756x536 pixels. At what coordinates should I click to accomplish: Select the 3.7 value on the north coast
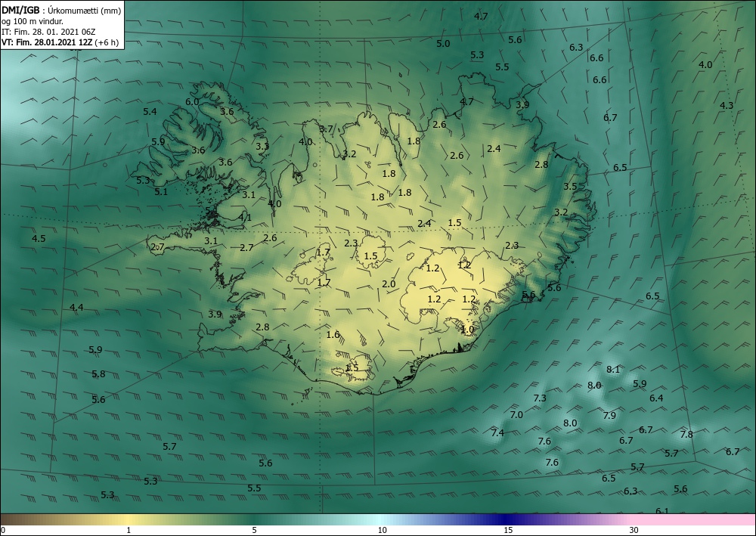(326, 129)
